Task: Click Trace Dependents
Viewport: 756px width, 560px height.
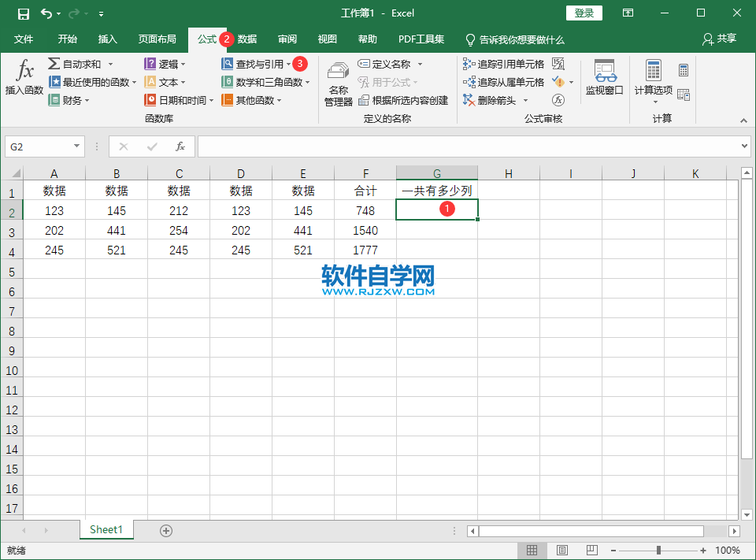Action: tap(503, 82)
